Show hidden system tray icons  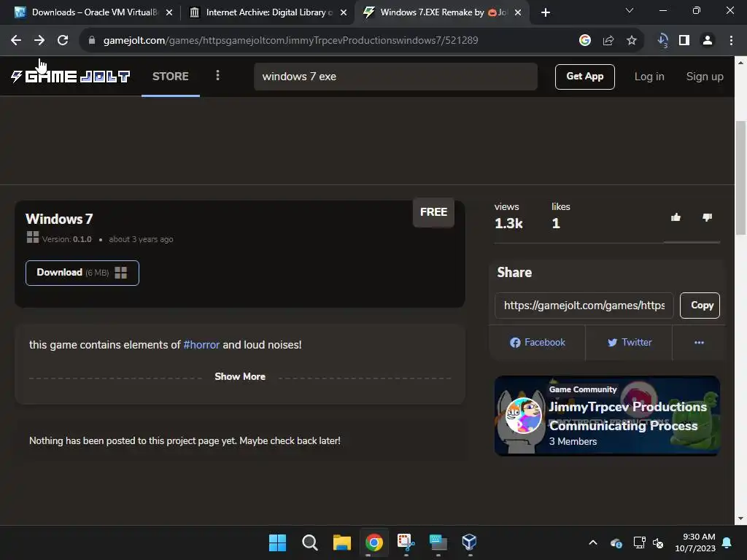(x=593, y=542)
